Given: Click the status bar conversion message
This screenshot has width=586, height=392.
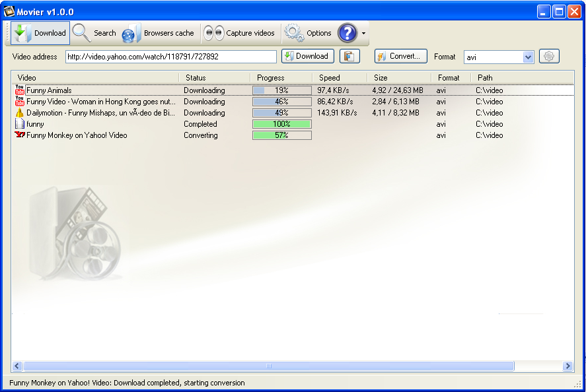Looking at the screenshot, I should 127,383.
